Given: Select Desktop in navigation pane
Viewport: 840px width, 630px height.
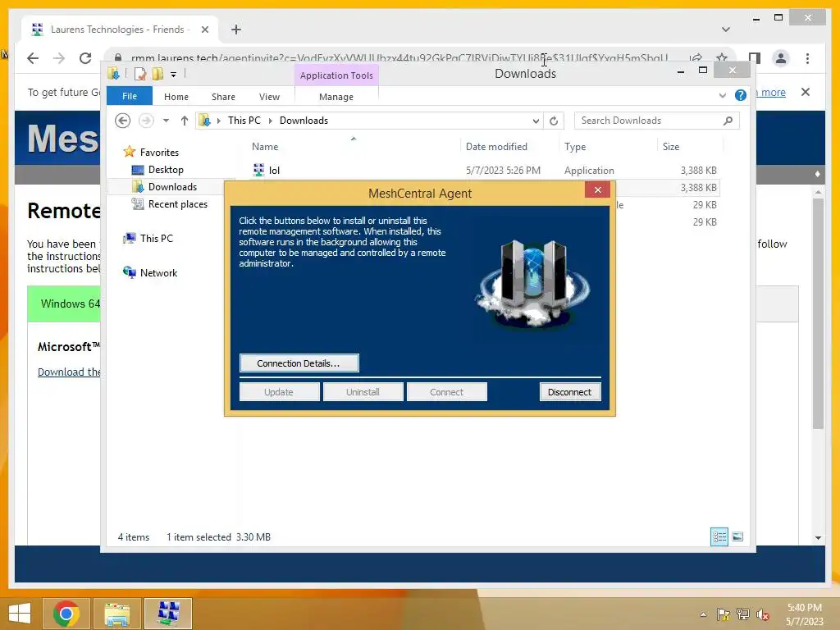Looking at the screenshot, I should pos(166,170).
